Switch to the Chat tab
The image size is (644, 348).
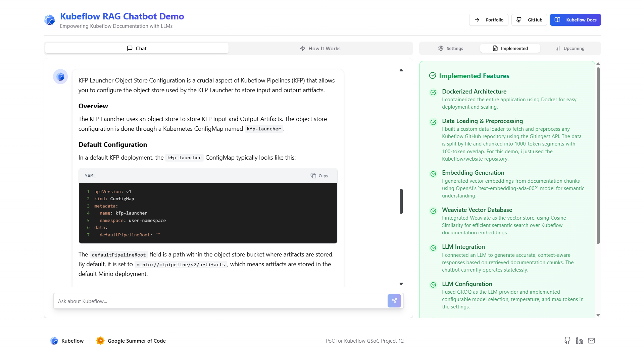(x=137, y=48)
